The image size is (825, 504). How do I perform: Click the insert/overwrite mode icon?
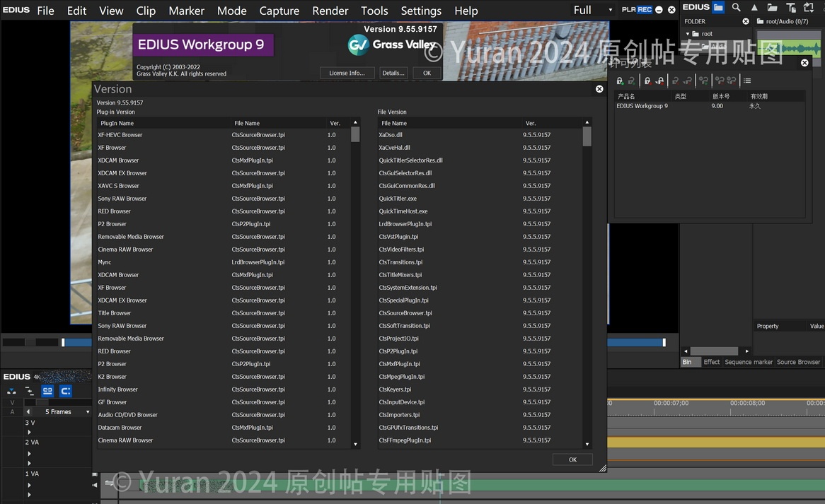coord(11,391)
